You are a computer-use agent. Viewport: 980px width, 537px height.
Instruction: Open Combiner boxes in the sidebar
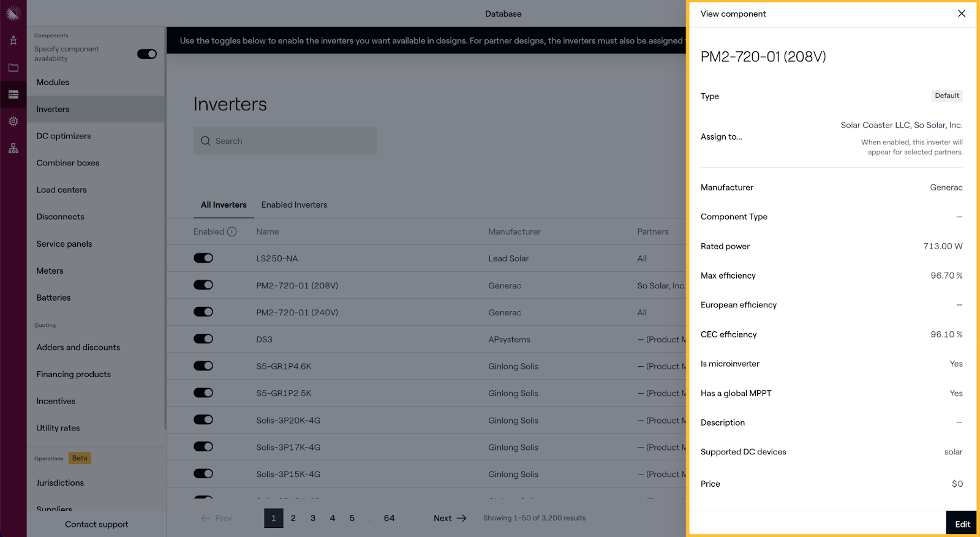pos(96,163)
